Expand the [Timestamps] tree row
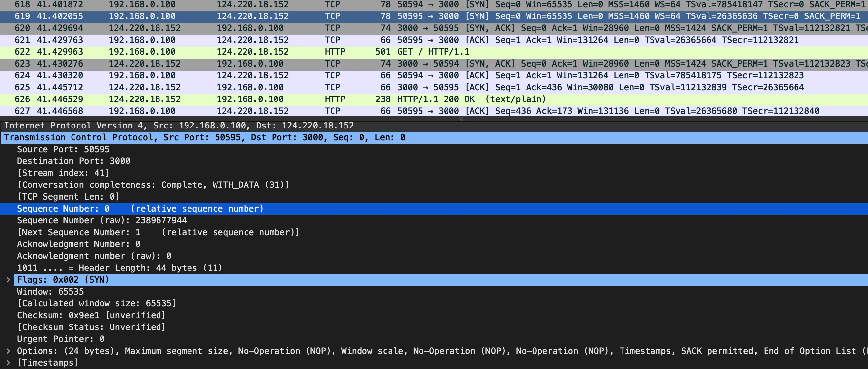 coord(8,363)
